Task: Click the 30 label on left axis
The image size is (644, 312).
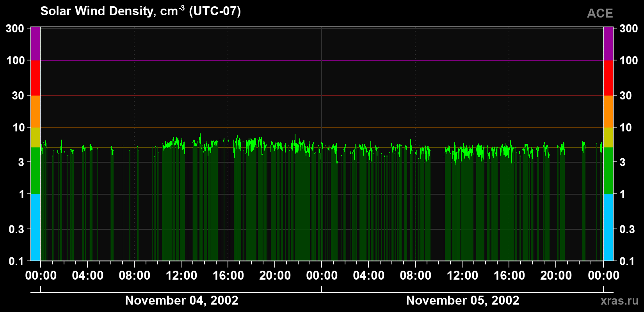Action: point(18,96)
